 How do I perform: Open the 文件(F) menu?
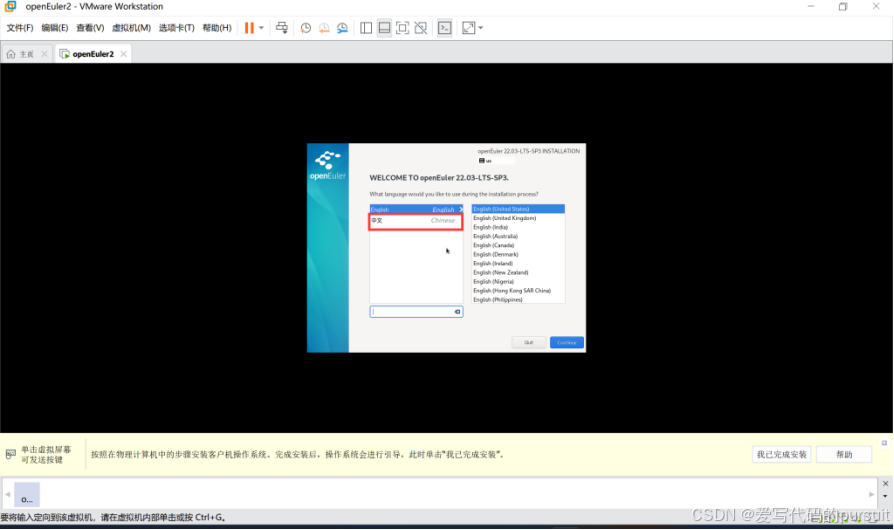pyautogui.click(x=19, y=28)
